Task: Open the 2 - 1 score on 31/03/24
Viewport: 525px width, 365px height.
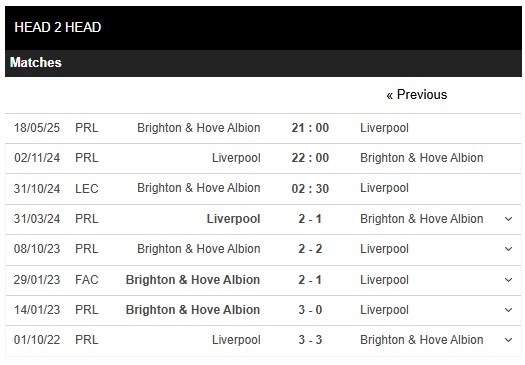Action: click(x=310, y=219)
